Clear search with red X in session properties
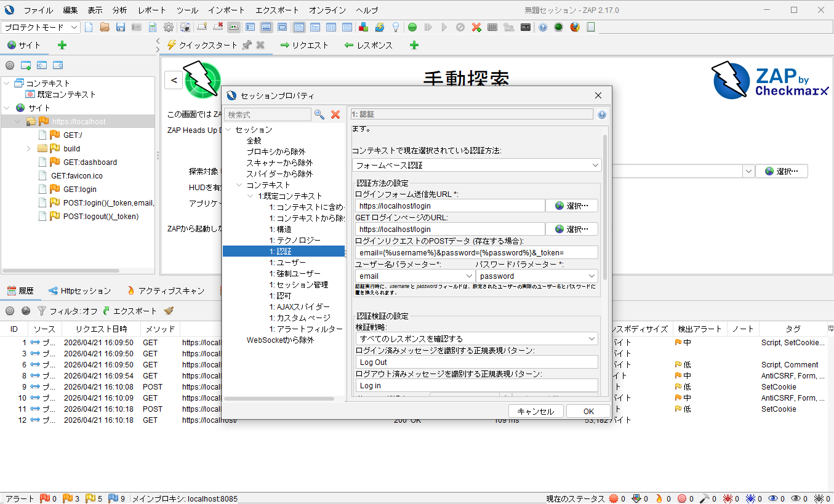Screen dimensions: 834x504 click(335, 114)
